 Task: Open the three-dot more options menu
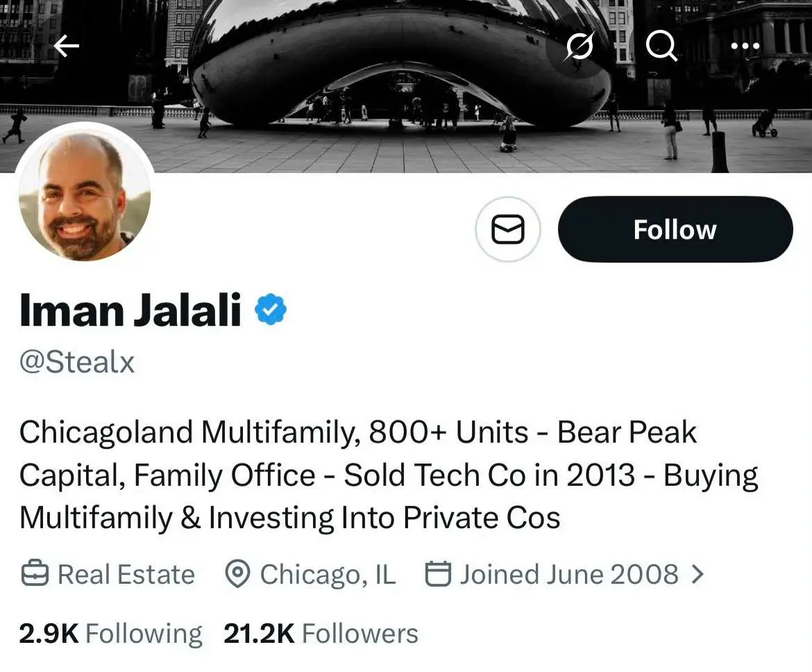click(x=745, y=47)
